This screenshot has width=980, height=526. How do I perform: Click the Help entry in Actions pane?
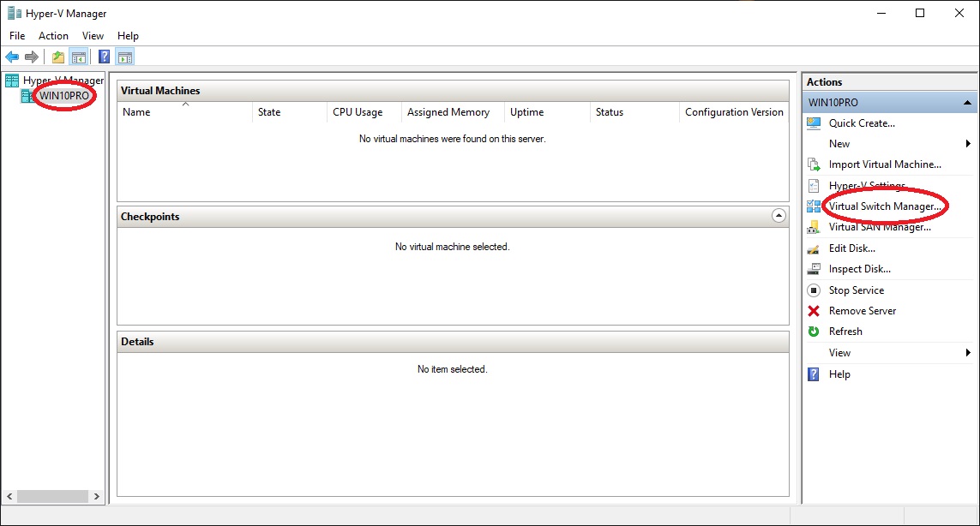(x=839, y=374)
